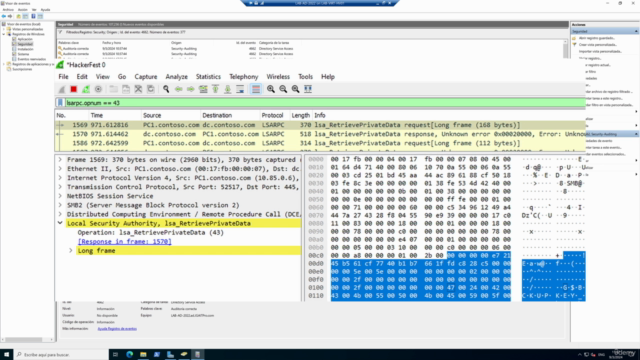Viewport: 640px width, 360px height.
Task: Open the Tools menu
Action: (305, 77)
